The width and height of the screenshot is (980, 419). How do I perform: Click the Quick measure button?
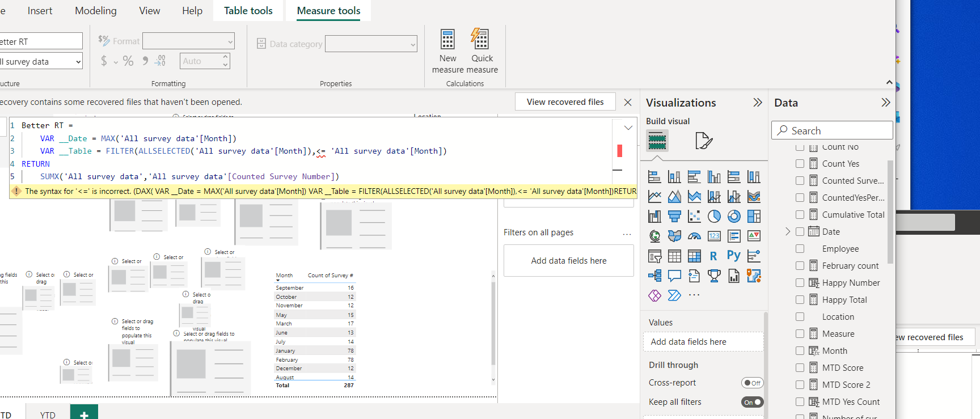point(482,52)
